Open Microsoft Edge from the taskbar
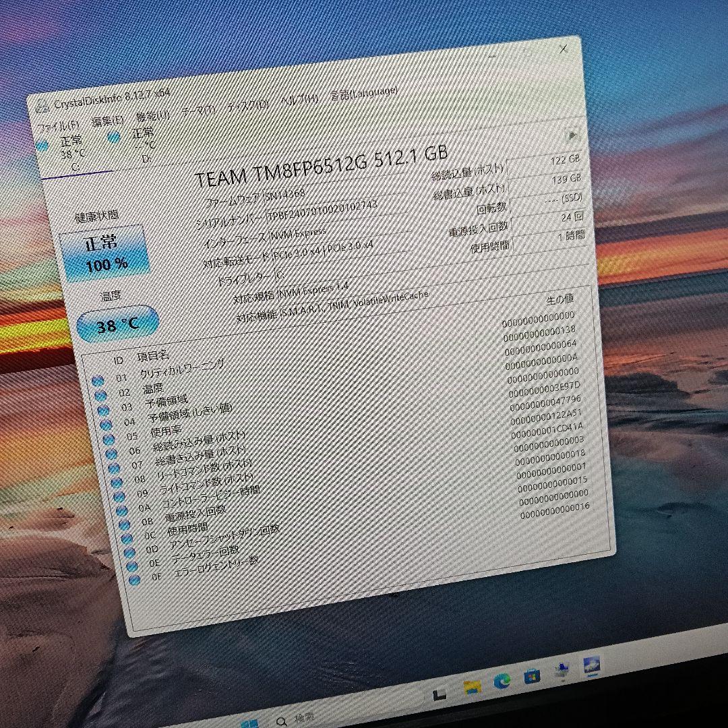The width and height of the screenshot is (728, 728). 502,681
